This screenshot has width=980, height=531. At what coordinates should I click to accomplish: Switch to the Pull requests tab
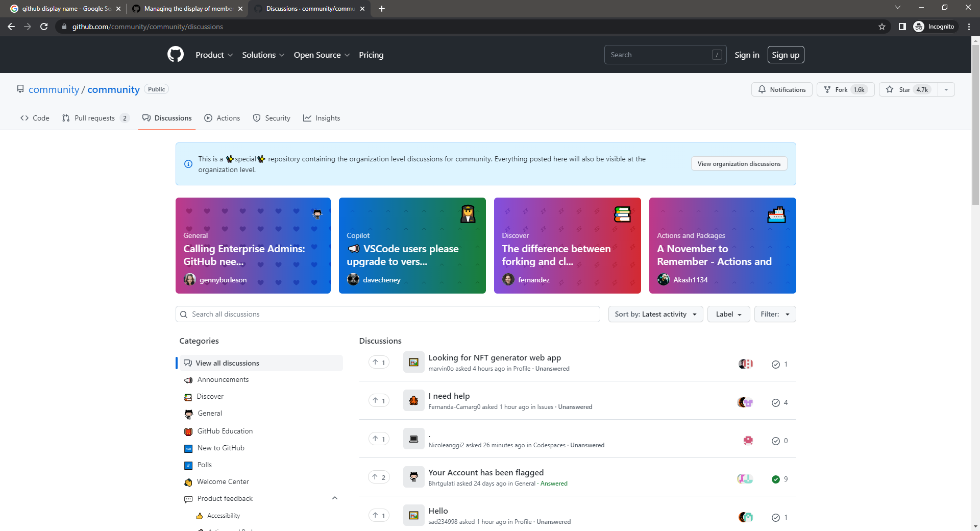point(95,118)
